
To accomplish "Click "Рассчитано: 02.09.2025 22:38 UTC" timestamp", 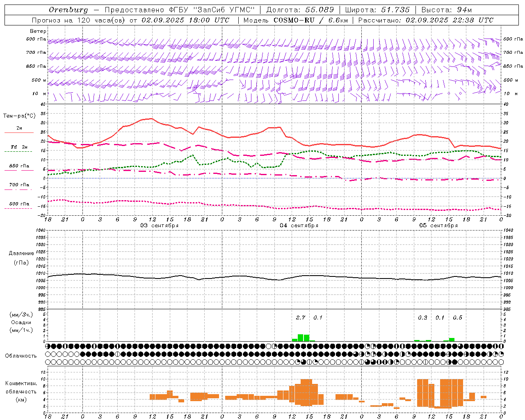I will click(426, 20).
